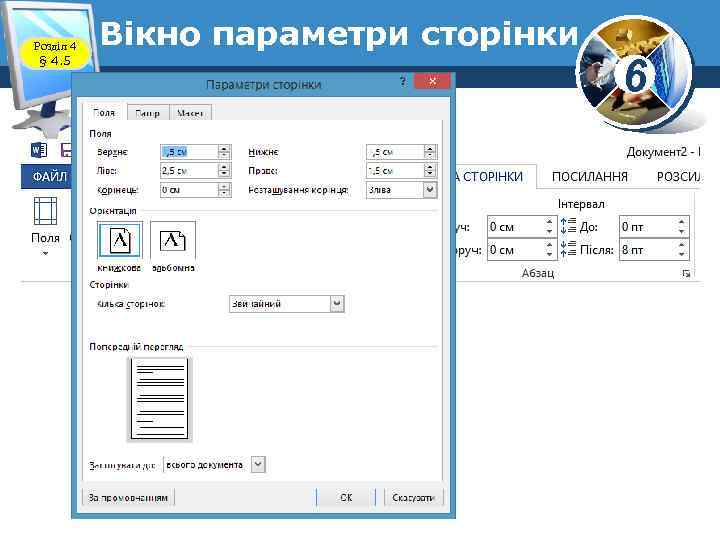Click the help question mark in dialog
This screenshot has height=540, width=720.
(x=403, y=82)
